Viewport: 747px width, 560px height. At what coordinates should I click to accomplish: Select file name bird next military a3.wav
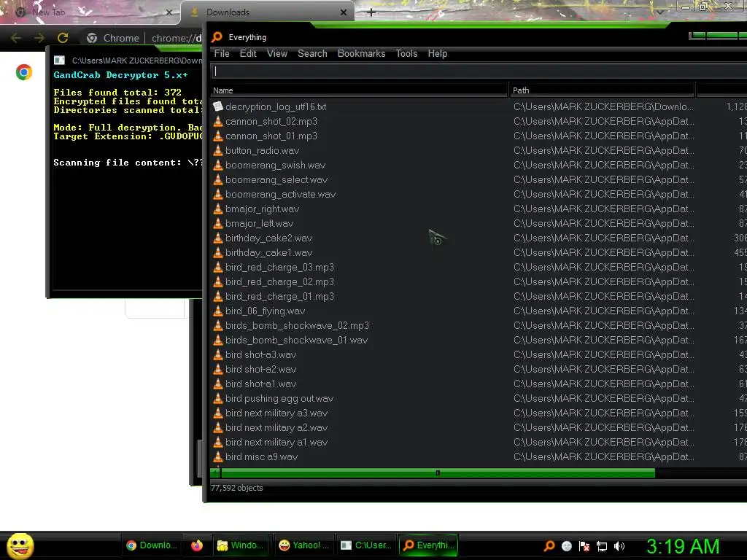click(276, 413)
